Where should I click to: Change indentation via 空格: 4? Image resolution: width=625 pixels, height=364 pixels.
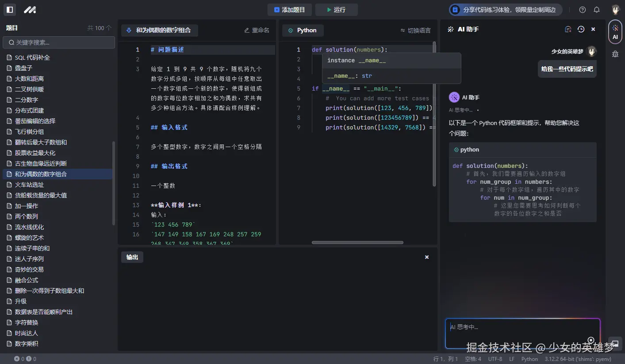(x=473, y=359)
